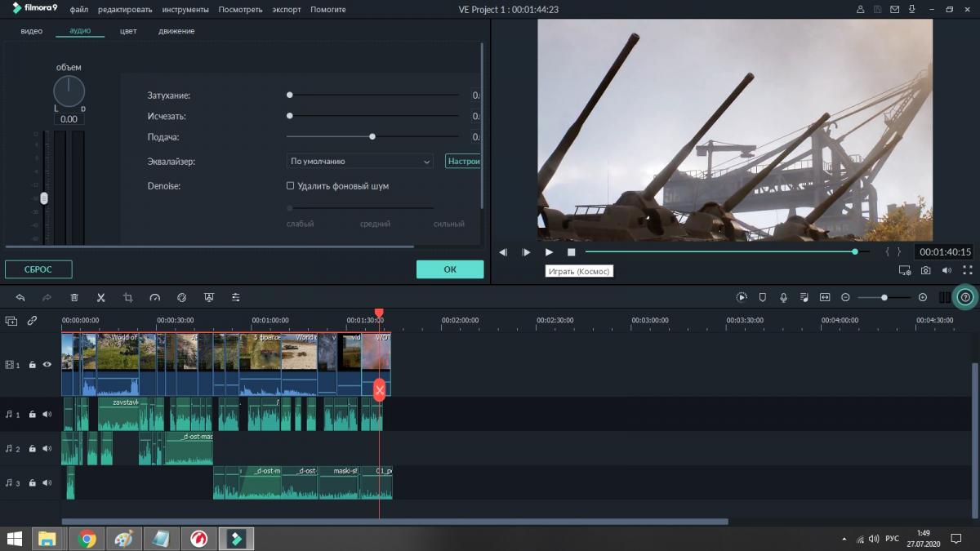Click the undo arrow in timeline toolbar
This screenshot has height=551, width=980.
[20, 298]
